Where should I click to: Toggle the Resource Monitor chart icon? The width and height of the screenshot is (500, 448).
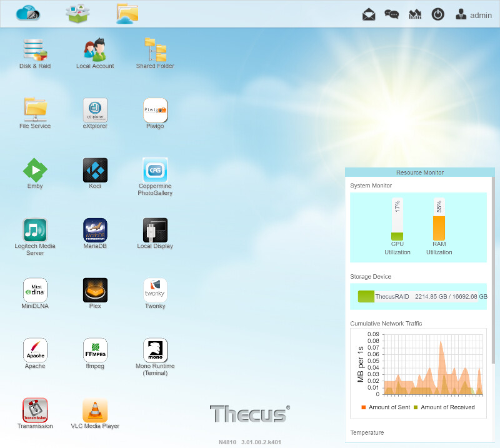415,14
